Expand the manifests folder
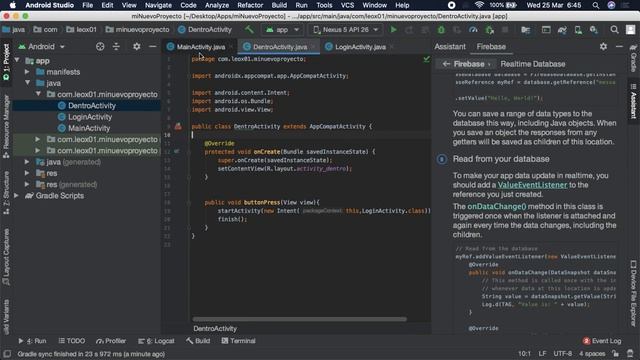The height and width of the screenshot is (360, 640). 27,72
